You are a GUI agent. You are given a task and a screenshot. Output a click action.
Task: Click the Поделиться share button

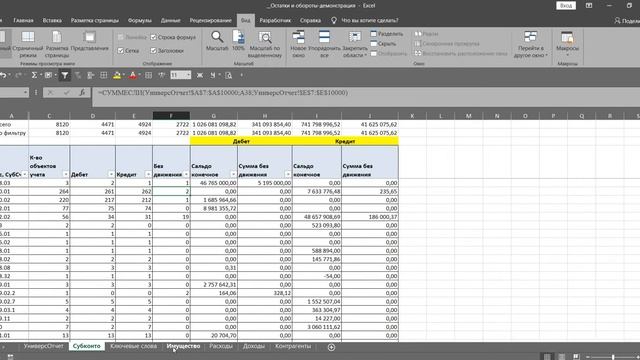pyautogui.click(x=628, y=20)
